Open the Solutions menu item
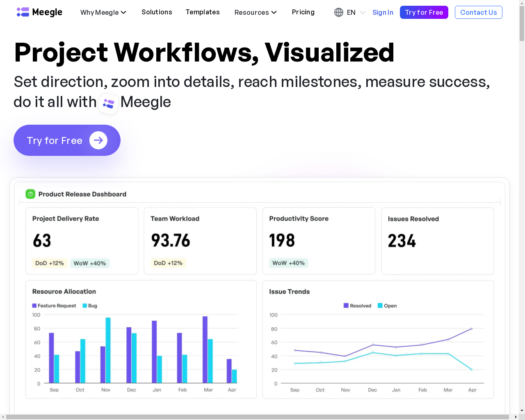The width and height of the screenshot is (525, 420). [x=157, y=12]
